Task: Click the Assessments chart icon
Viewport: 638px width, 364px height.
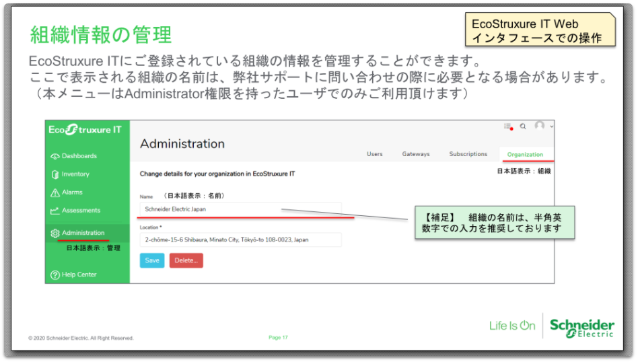Action: pyautogui.click(x=55, y=211)
